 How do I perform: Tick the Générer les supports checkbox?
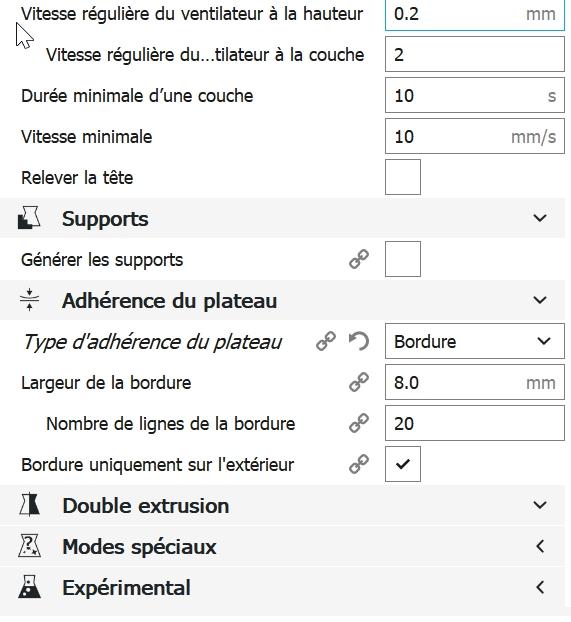[x=403, y=259]
